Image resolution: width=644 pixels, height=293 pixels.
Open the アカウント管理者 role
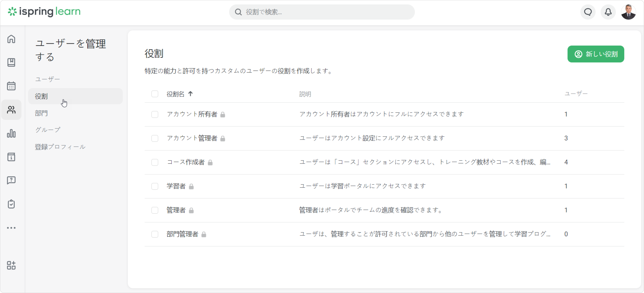[x=192, y=138]
